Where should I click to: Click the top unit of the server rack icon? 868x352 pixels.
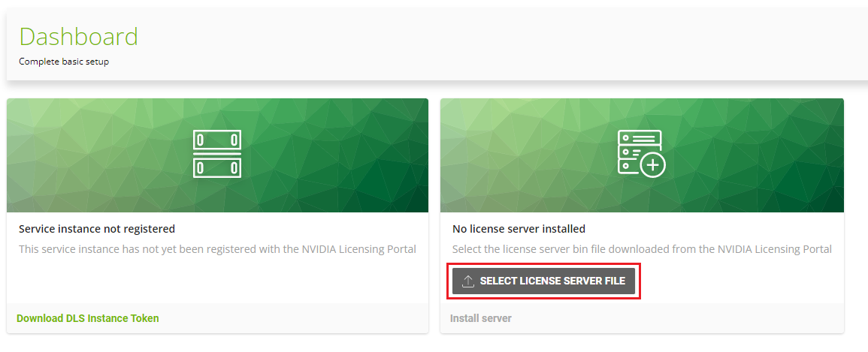[217, 140]
